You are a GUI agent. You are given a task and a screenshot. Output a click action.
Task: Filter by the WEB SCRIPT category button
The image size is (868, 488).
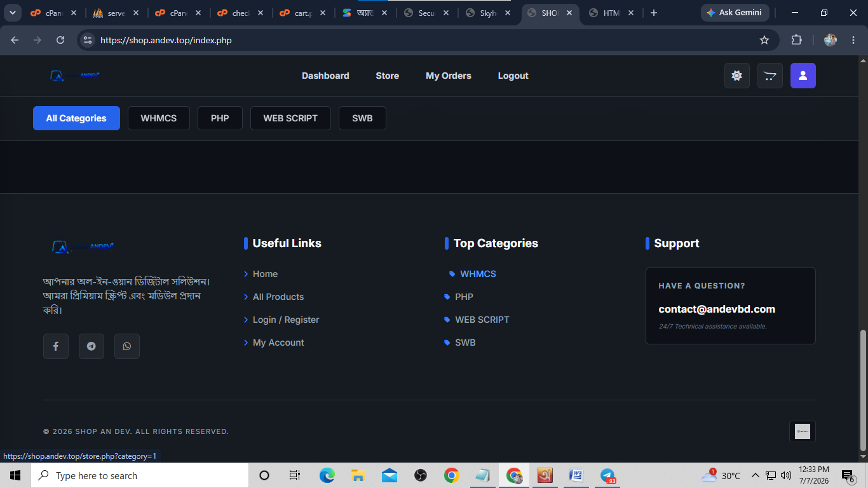[290, 118]
